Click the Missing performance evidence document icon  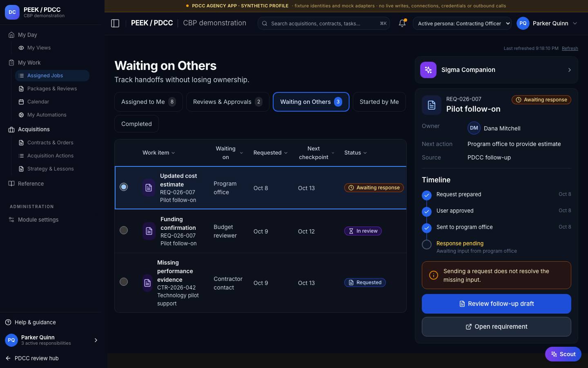click(147, 283)
